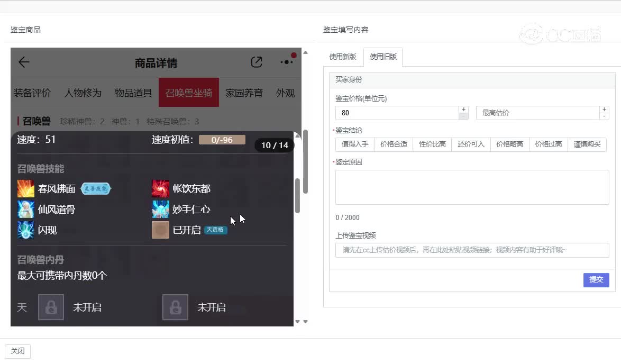Click the up arrow of the product panel scrollbar
The image size is (621, 364).
(x=305, y=52)
